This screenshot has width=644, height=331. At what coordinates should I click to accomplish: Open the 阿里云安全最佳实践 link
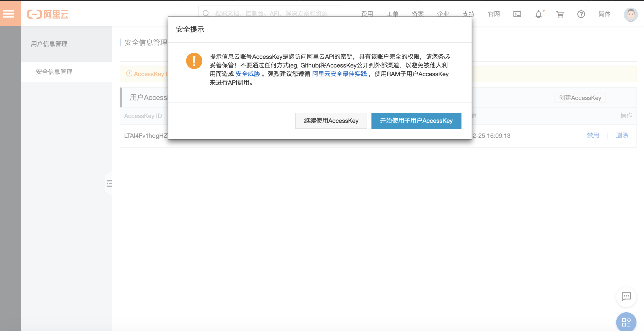tap(339, 74)
